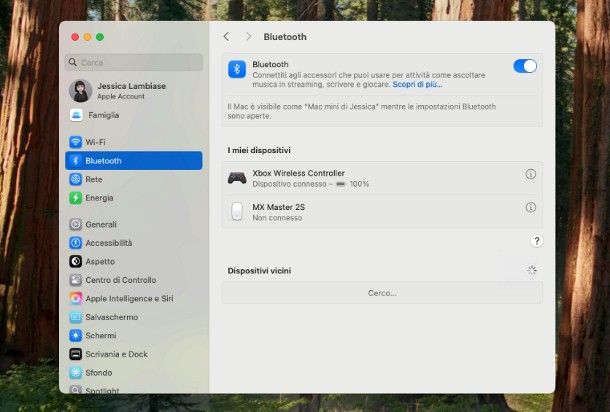Open Scrivania e Dock settings
Screen dimensions: 610x412
116,354
